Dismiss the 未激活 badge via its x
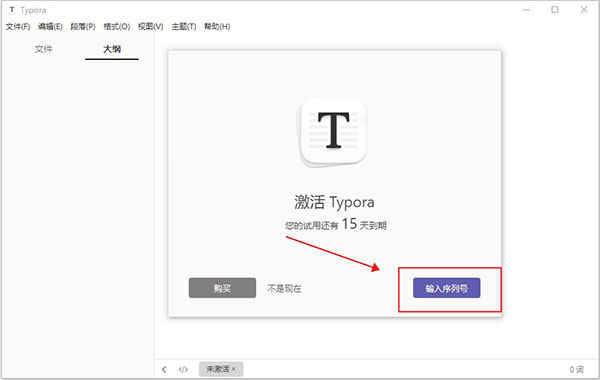600x380 pixels. tap(233, 369)
